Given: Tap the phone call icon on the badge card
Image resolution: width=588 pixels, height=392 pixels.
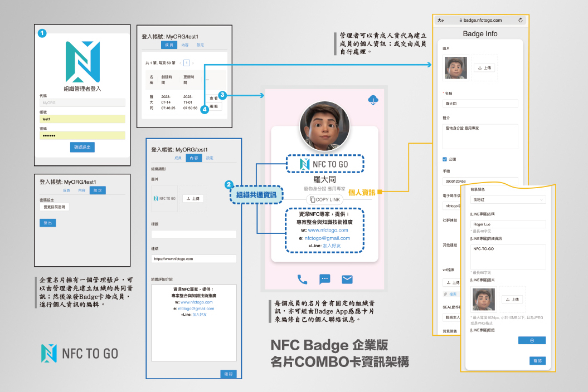Looking at the screenshot, I should point(302,279).
